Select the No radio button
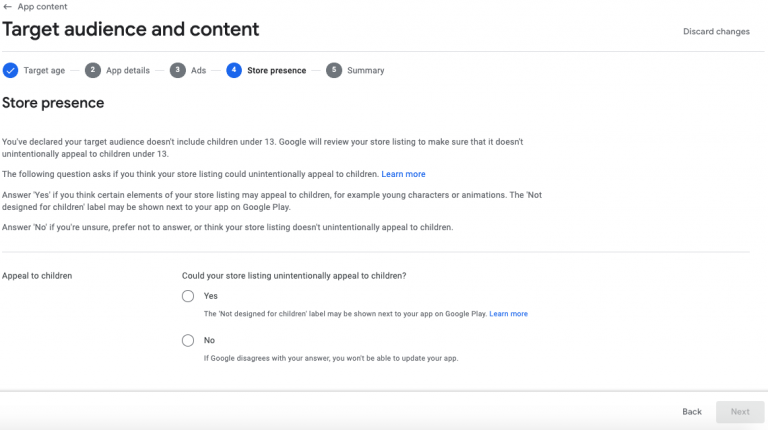This screenshot has height=430, width=768. (x=188, y=340)
